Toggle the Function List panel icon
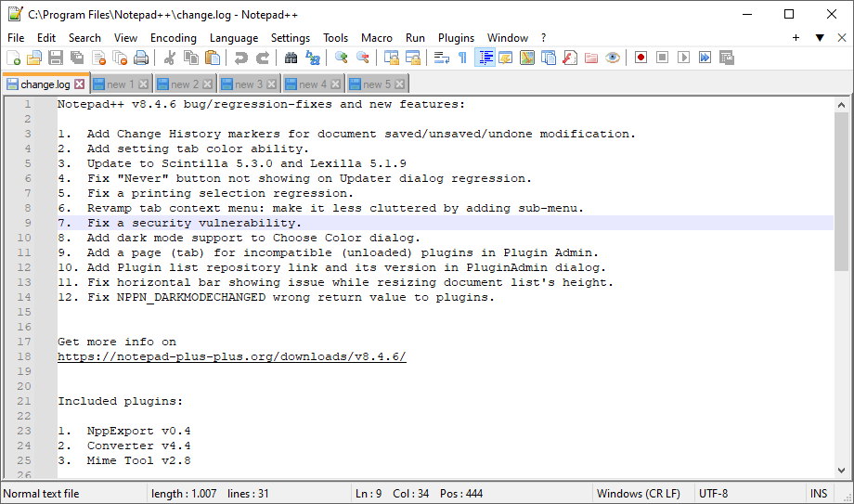 [x=570, y=58]
